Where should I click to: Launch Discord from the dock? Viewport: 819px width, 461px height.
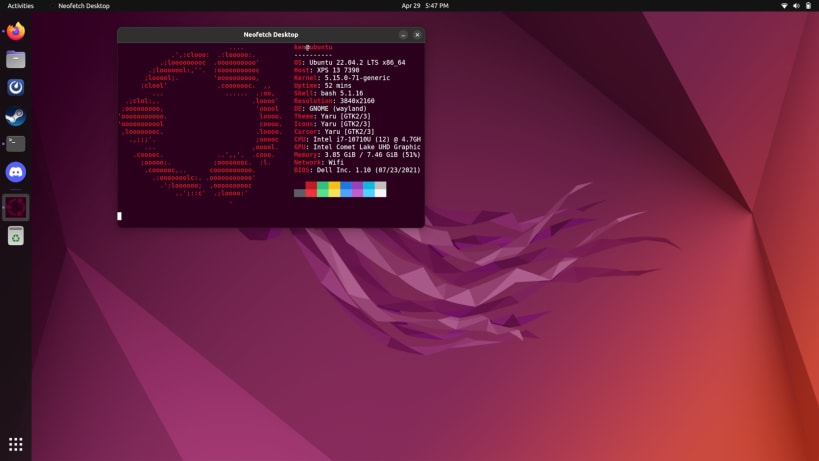point(16,172)
